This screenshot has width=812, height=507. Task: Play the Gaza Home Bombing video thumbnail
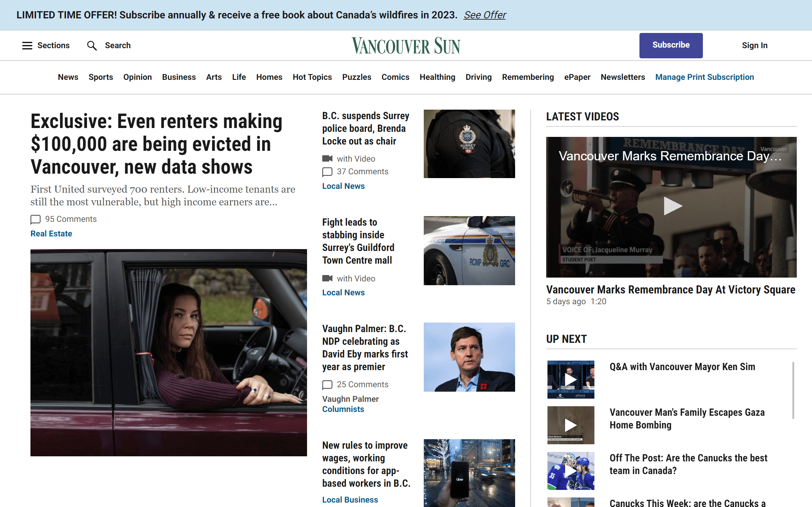click(570, 425)
